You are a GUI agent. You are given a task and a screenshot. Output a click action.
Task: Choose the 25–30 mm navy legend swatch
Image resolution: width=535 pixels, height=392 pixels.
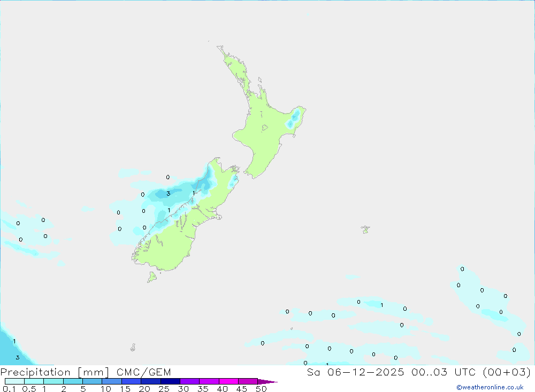pos(170,381)
